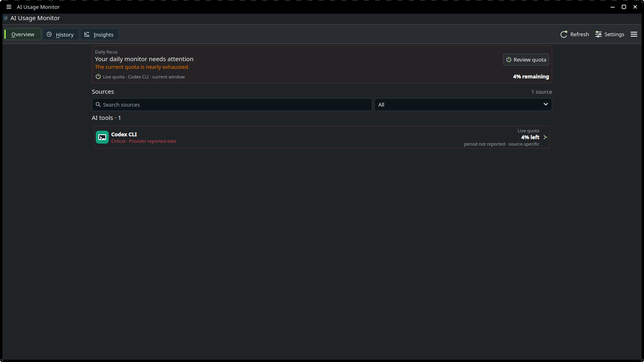Click the 'AI tools · 1' group heading
The width and height of the screenshot is (644, 362).
tap(106, 118)
